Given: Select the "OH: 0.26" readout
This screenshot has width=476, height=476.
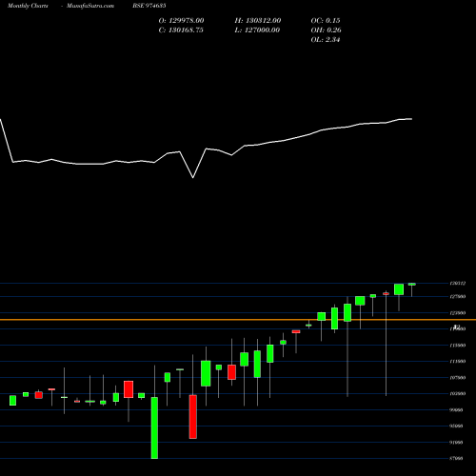Looking at the screenshot, I should pyautogui.click(x=326, y=30).
